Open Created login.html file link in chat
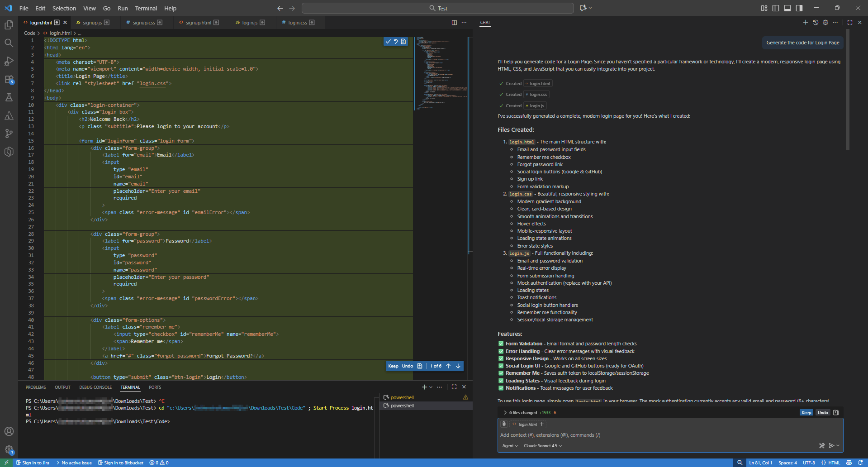 537,83
